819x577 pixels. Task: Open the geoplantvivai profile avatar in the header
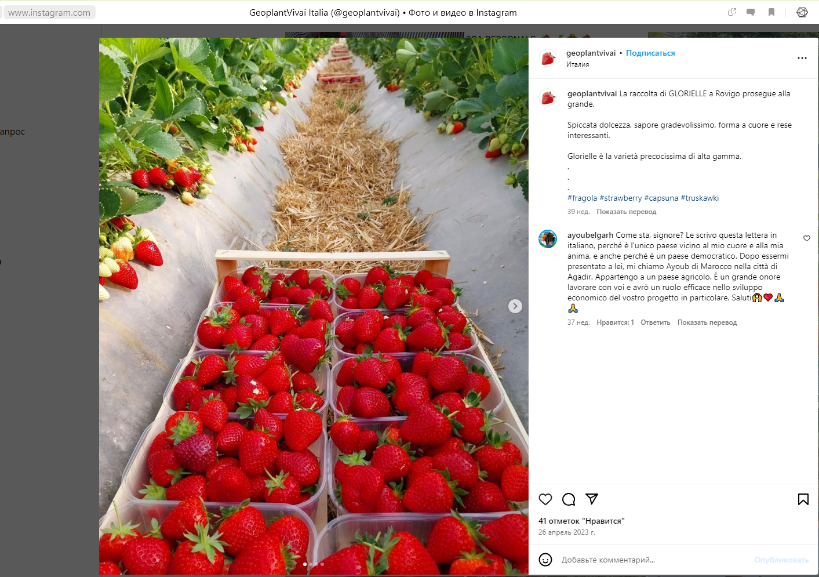548,58
